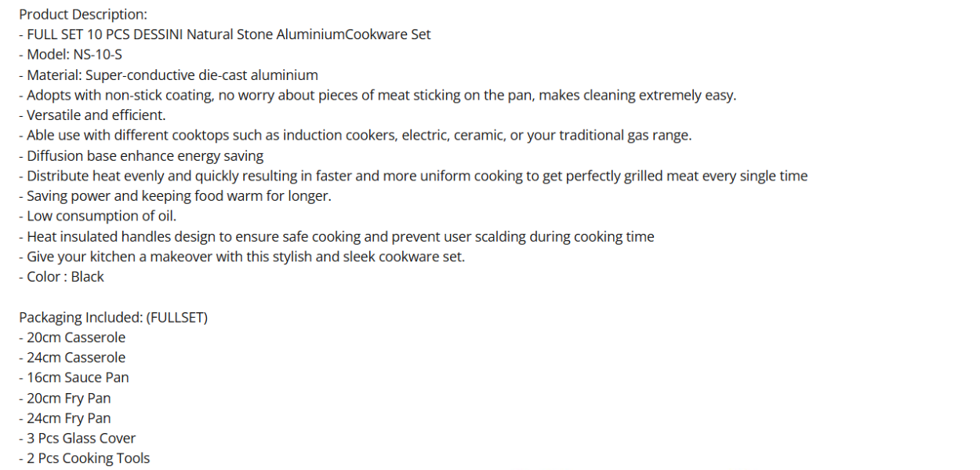Click the heat insulated handles line

(336, 236)
